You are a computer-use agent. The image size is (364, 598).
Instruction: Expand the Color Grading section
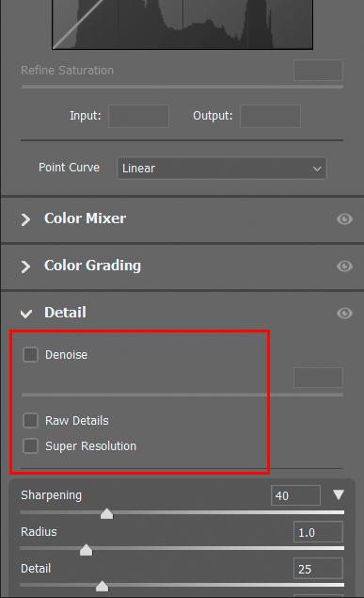coord(25,267)
